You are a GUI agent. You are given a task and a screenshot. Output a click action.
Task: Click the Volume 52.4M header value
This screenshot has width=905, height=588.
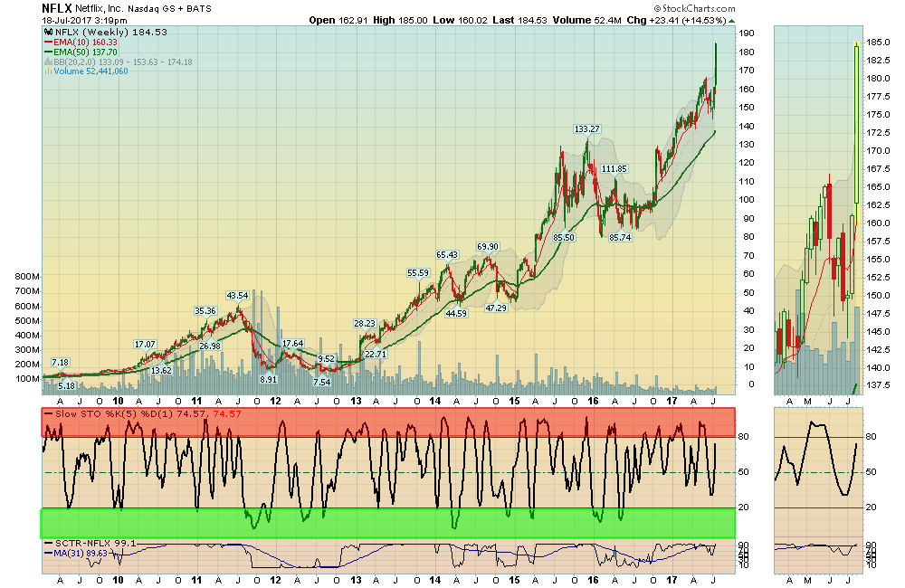pos(587,20)
